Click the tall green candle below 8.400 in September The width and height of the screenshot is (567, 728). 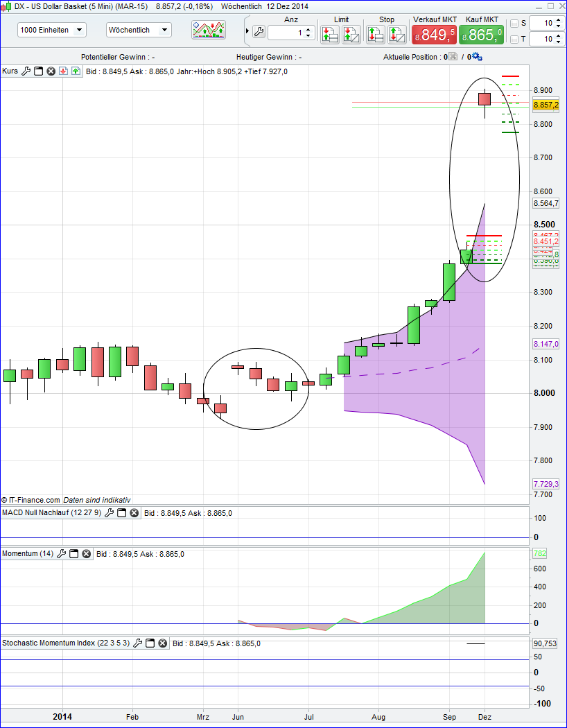pyautogui.click(x=448, y=282)
